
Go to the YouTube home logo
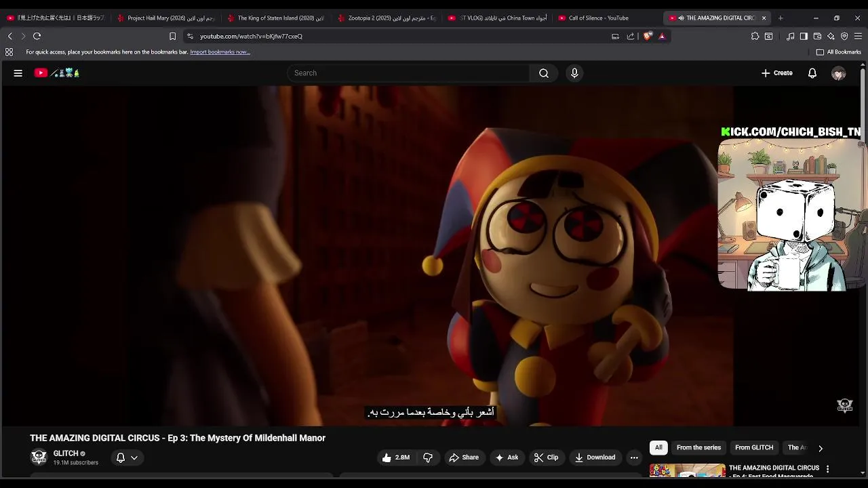click(57, 73)
